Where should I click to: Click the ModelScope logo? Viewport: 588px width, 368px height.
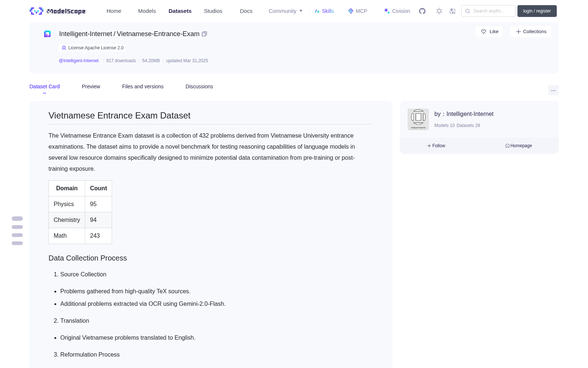click(x=58, y=11)
